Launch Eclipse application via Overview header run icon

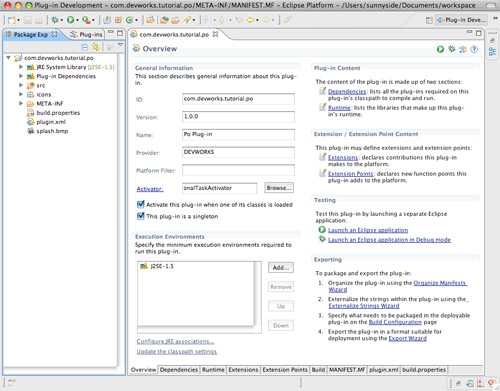440,49
